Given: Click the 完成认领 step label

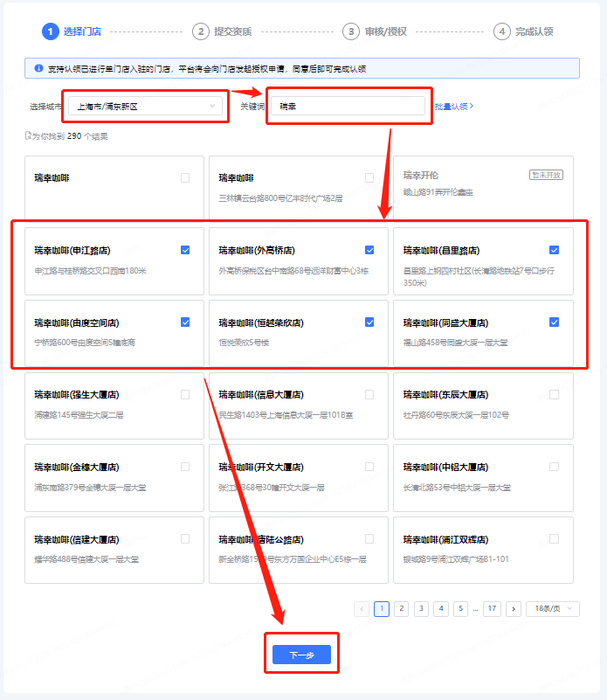Looking at the screenshot, I should pos(535,31).
